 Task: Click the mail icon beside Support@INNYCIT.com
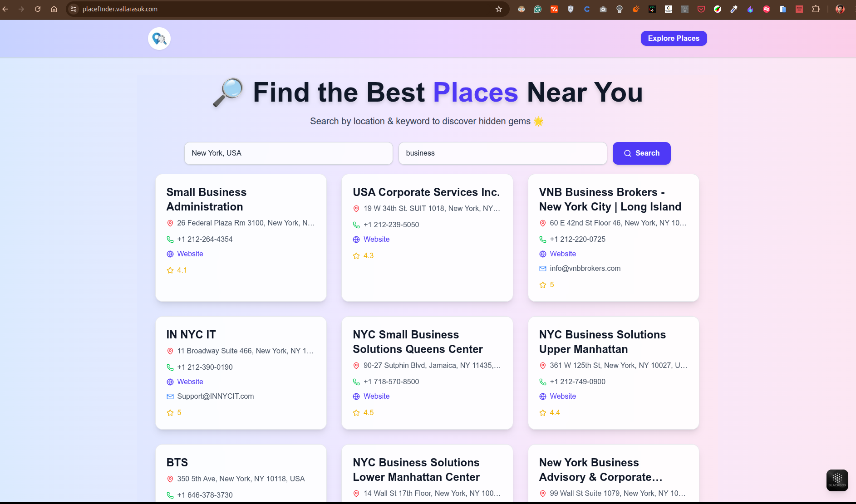pyautogui.click(x=170, y=396)
